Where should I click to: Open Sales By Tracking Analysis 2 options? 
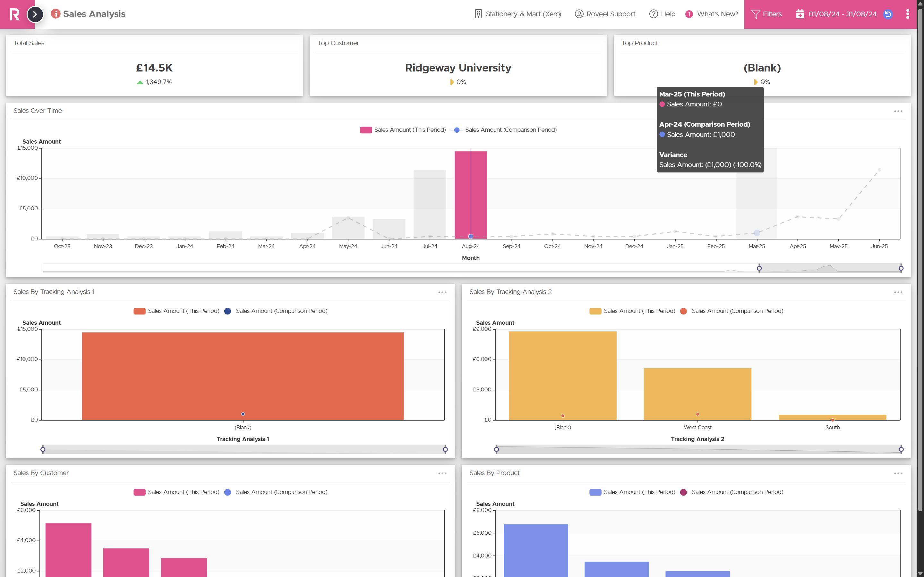tap(898, 292)
